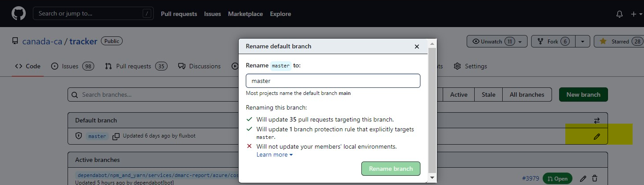Click the dialog scrollbar down arrow
644x185 pixels.
[432, 177]
